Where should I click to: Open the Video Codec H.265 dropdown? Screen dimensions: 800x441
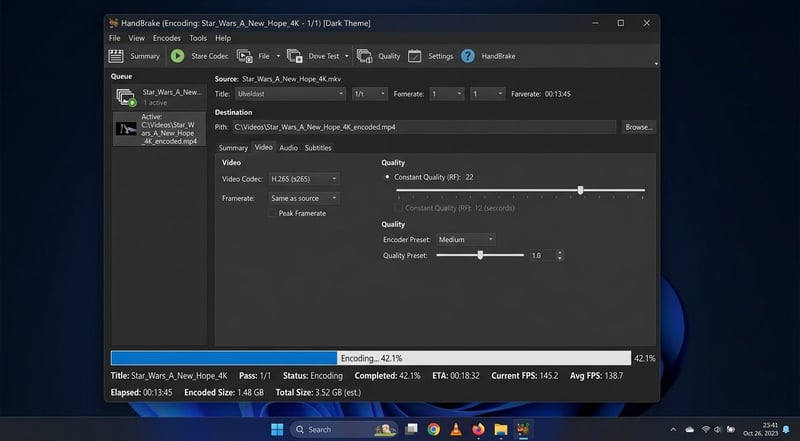(x=304, y=179)
